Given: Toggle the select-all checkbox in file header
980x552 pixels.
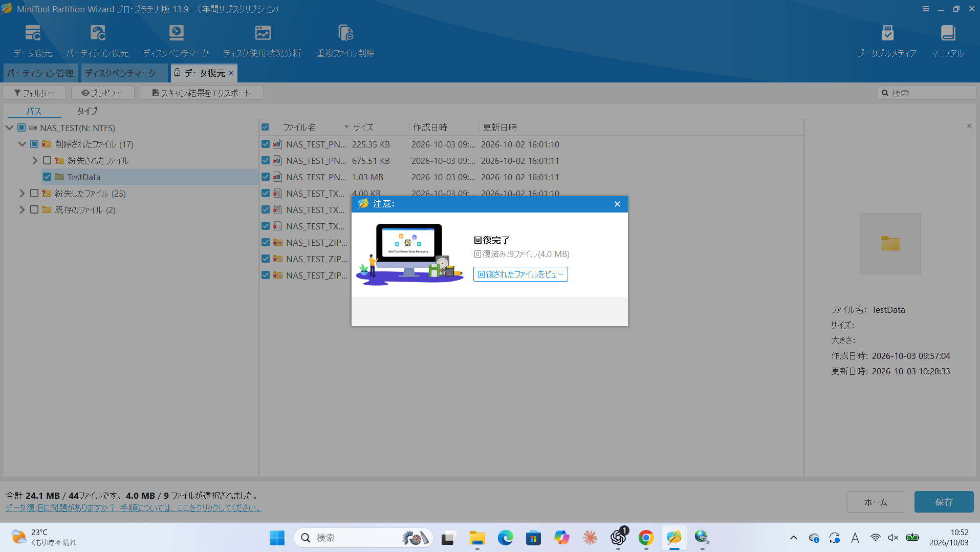Looking at the screenshot, I should [x=265, y=127].
